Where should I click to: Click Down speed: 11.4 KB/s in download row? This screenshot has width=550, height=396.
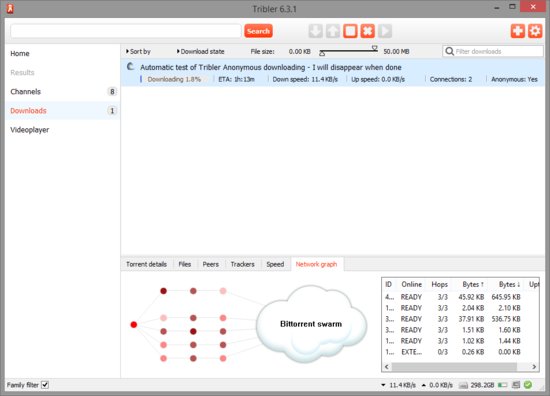305,79
